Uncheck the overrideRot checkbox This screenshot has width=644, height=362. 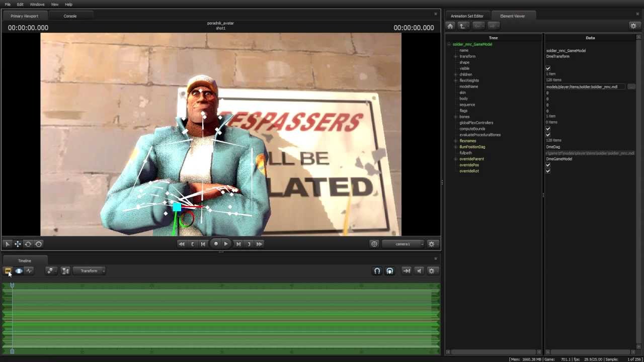click(548, 171)
